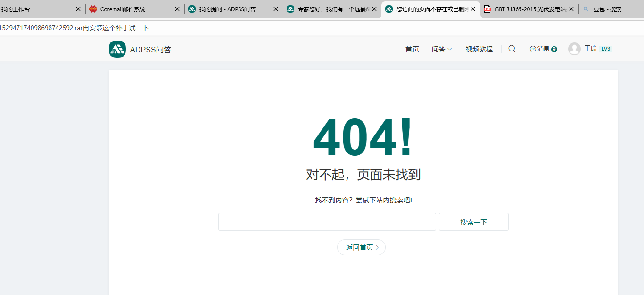Image resolution: width=644 pixels, height=295 pixels.
Task: Open 消息 notifications icon
Action: 533,49
